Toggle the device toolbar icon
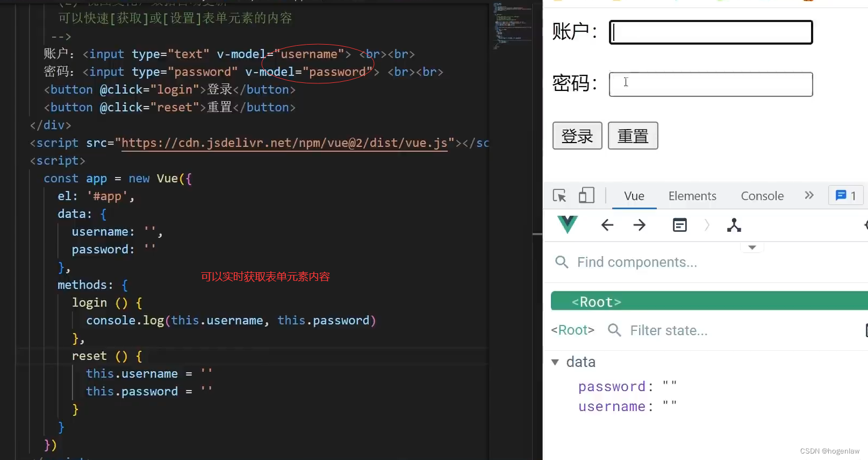This screenshot has width=868, height=460. click(586, 195)
